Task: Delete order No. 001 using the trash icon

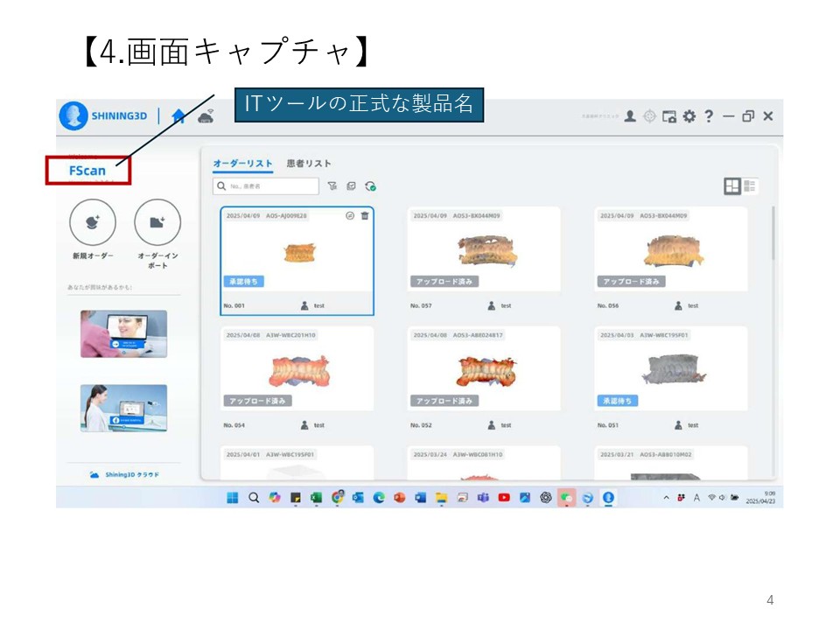Action: point(365,216)
